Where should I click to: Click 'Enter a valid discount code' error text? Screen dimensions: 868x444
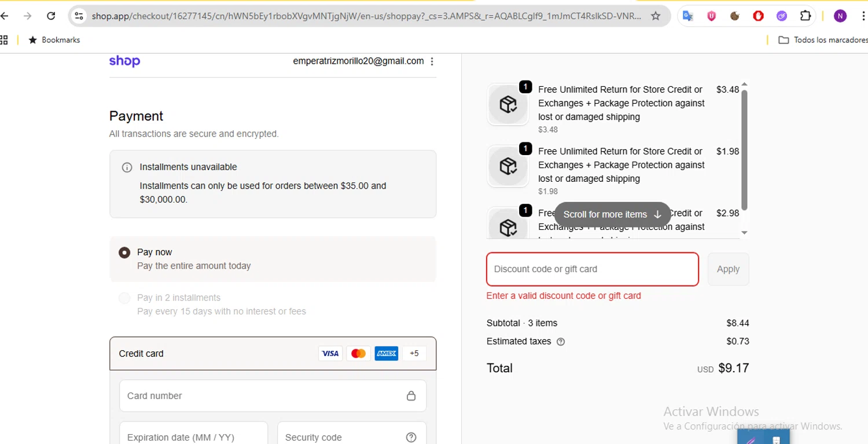click(x=564, y=296)
